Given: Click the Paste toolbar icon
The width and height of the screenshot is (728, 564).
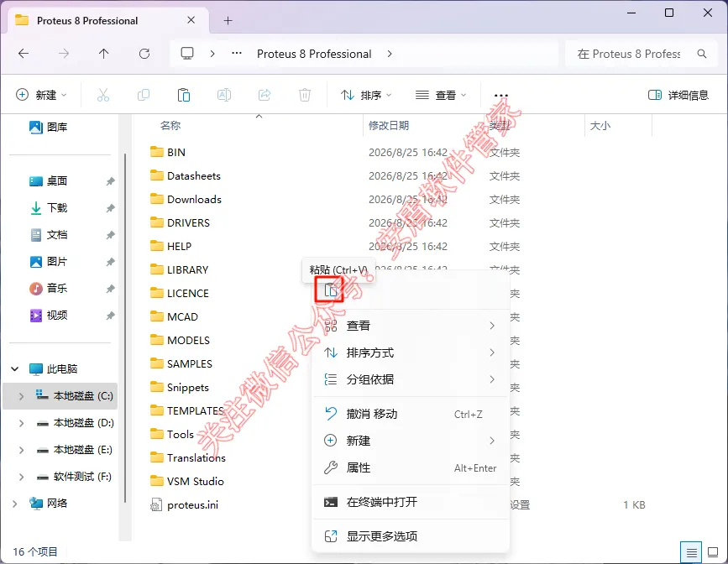Looking at the screenshot, I should click(x=184, y=95).
